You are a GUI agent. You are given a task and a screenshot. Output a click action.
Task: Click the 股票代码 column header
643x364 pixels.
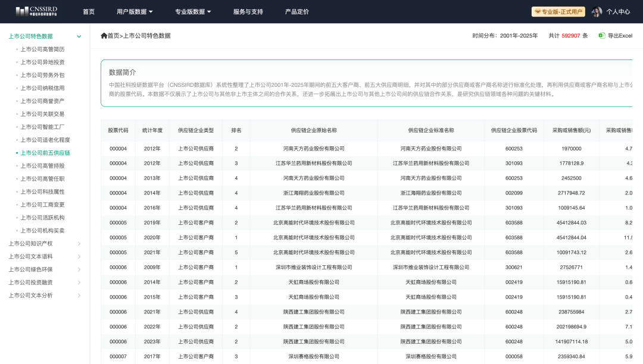[x=118, y=130]
